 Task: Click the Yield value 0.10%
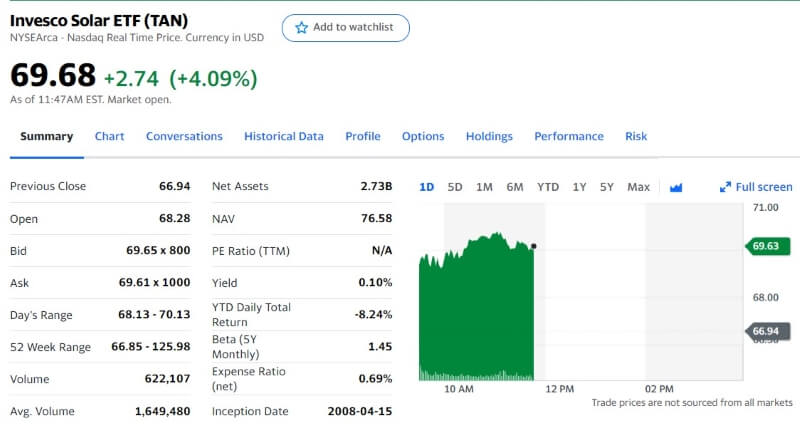pyautogui.click(x=375, y=283)
